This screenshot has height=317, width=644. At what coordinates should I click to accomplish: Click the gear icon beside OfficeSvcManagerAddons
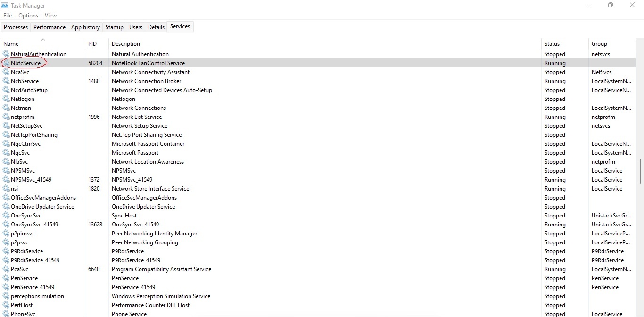6,197
